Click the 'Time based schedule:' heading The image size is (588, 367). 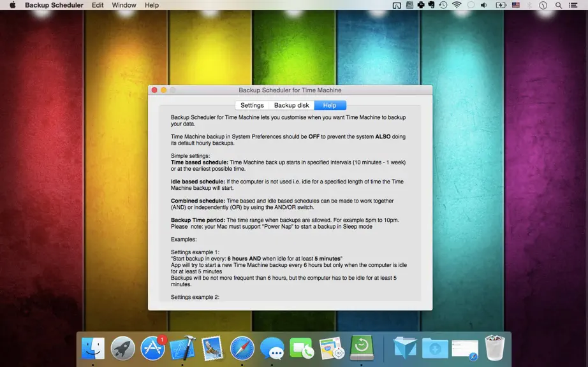pyautogui.click(x=200, y=162)
